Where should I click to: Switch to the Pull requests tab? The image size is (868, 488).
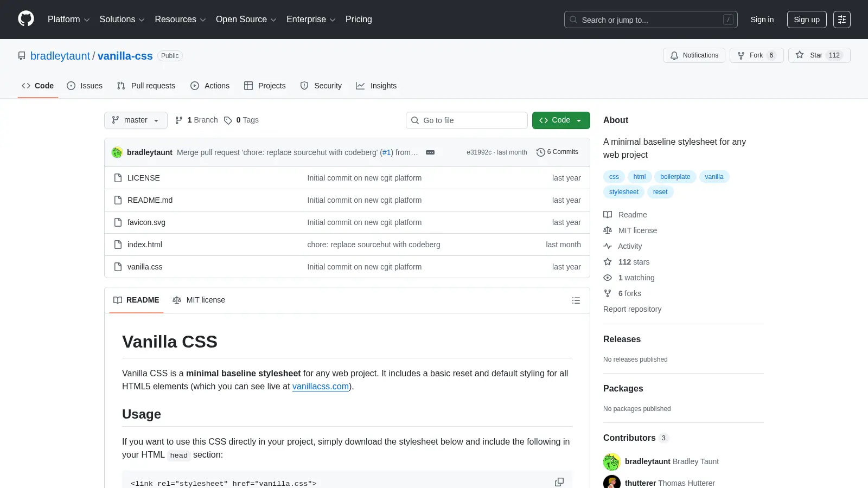coord(146,86)
